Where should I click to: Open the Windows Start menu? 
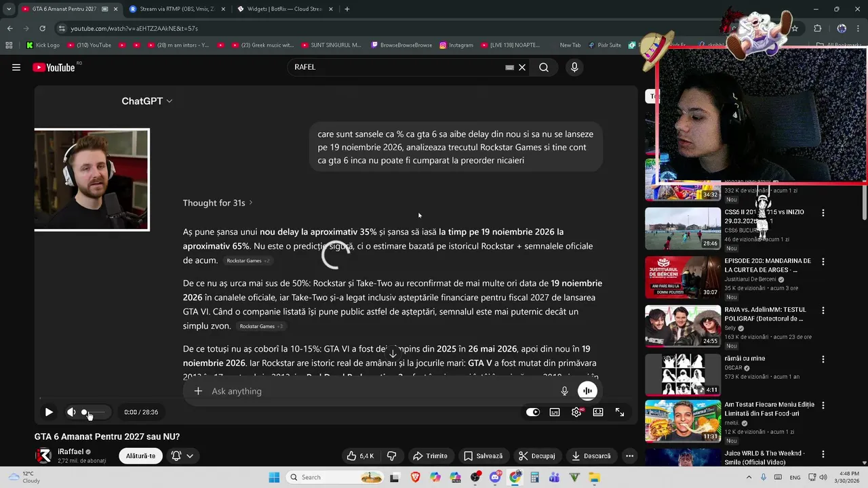(274, 477)
